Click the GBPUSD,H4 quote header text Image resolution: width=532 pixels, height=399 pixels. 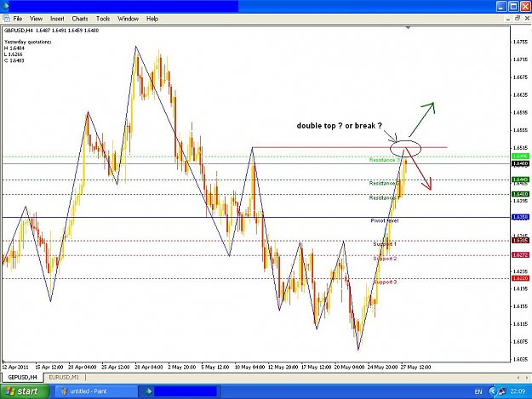tap(51, 31)
